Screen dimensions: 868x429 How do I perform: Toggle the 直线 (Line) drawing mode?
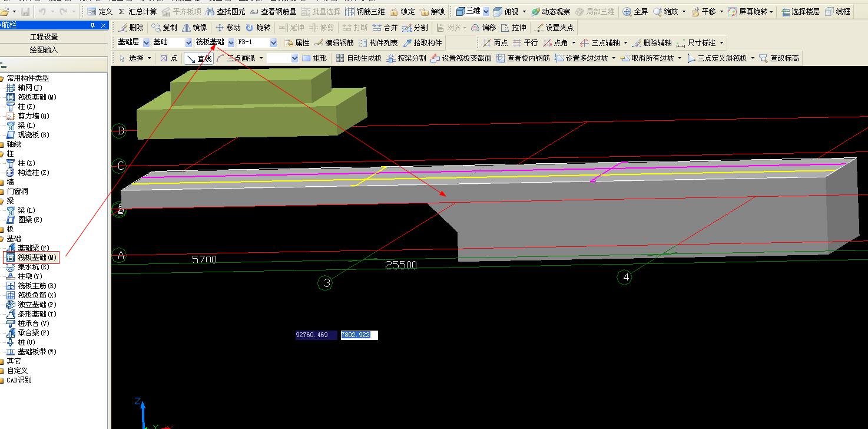point(198,58)
